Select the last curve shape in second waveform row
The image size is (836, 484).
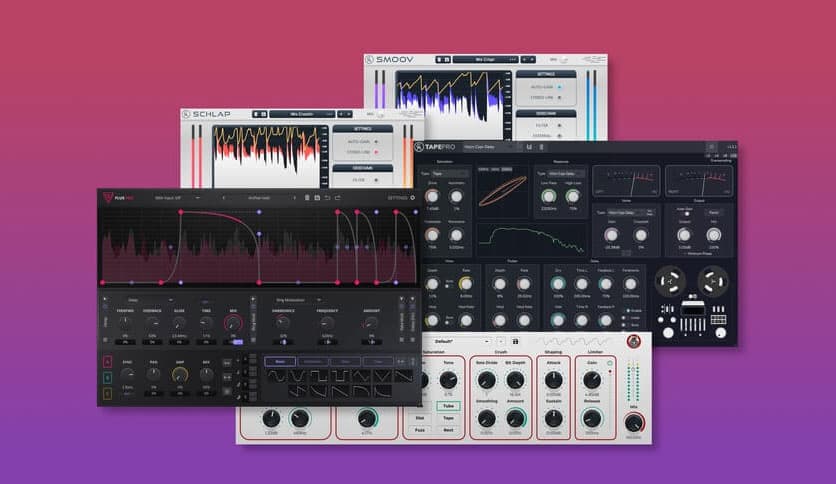[383, 392]
